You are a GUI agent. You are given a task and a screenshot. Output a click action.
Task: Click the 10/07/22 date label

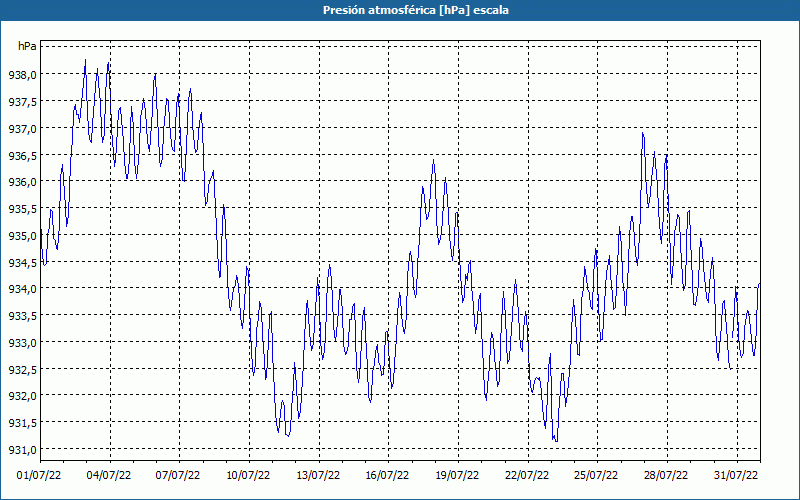click(248, 476)
